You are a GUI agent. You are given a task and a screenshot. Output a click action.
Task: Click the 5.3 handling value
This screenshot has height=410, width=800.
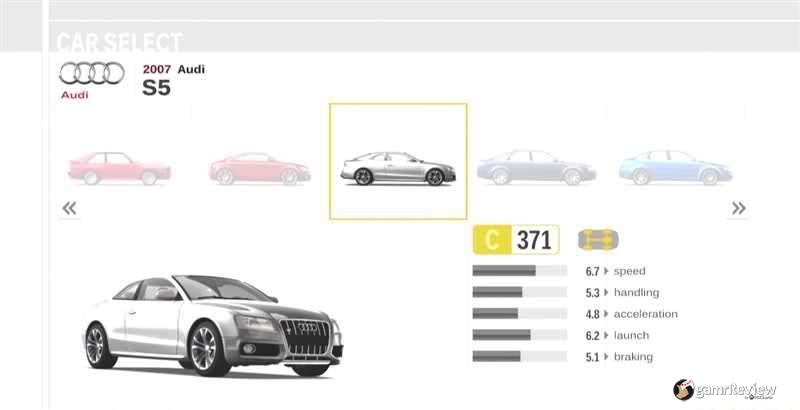point(592,293)
